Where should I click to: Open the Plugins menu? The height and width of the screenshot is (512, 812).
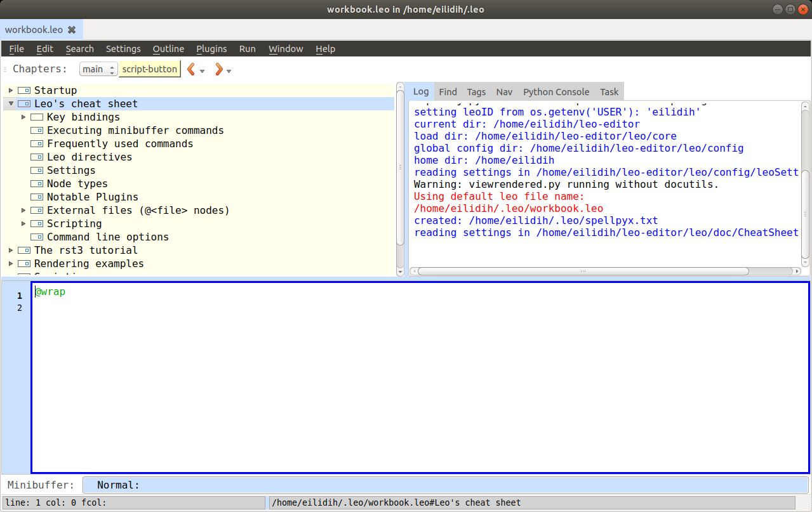(x=211, y=49)
